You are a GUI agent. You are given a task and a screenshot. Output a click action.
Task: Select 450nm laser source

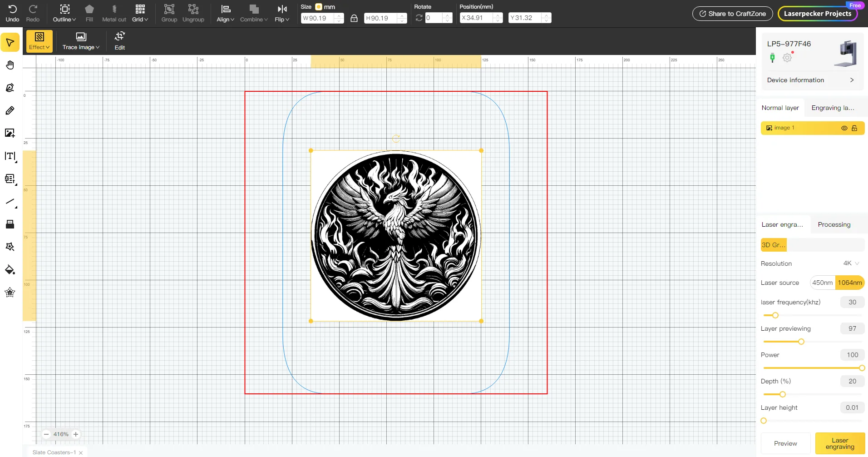[823, 283]
